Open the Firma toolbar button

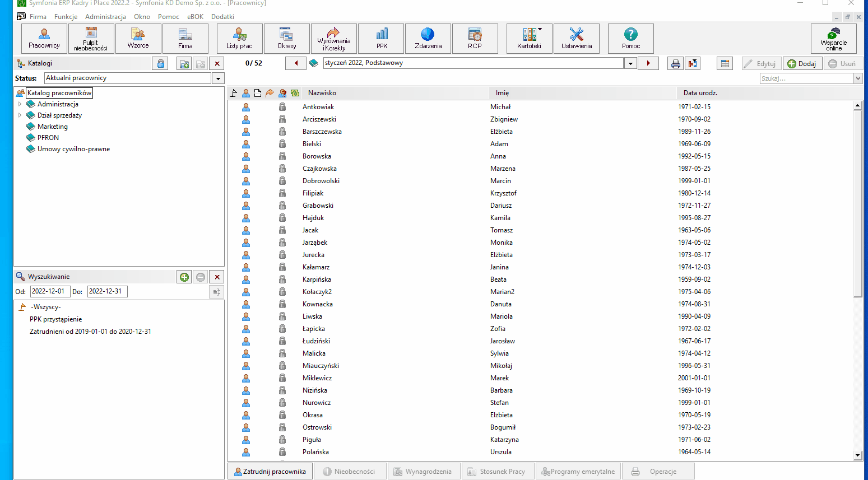(185, 39)
